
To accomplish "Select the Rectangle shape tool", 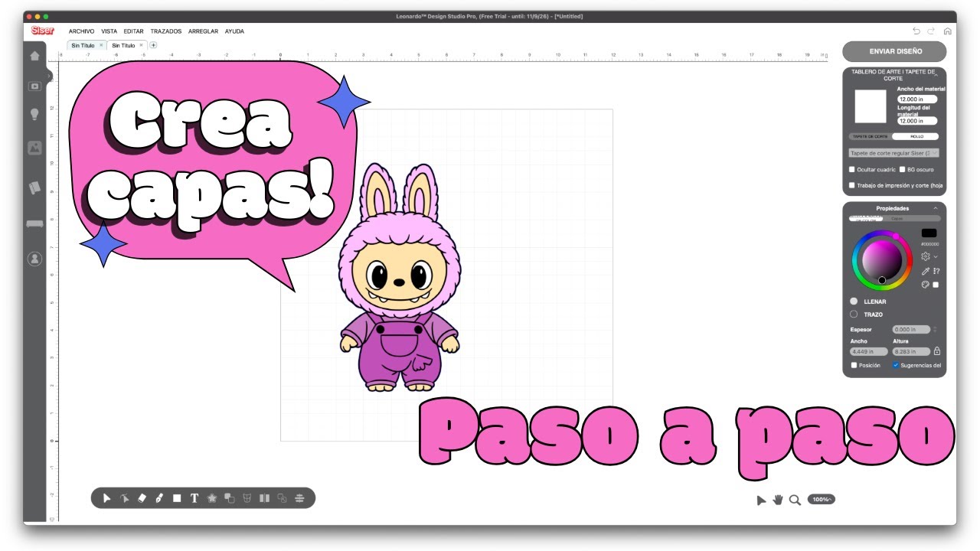I will coord(177,498).
